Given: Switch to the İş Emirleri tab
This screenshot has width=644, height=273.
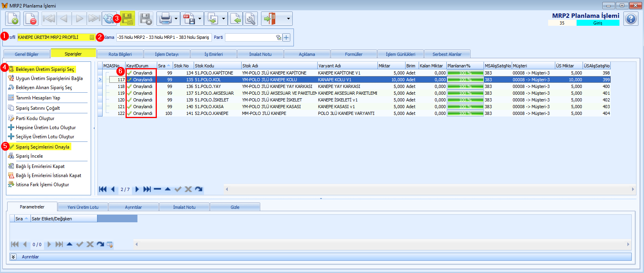Looking at the screenshot, I should (213, 54).
